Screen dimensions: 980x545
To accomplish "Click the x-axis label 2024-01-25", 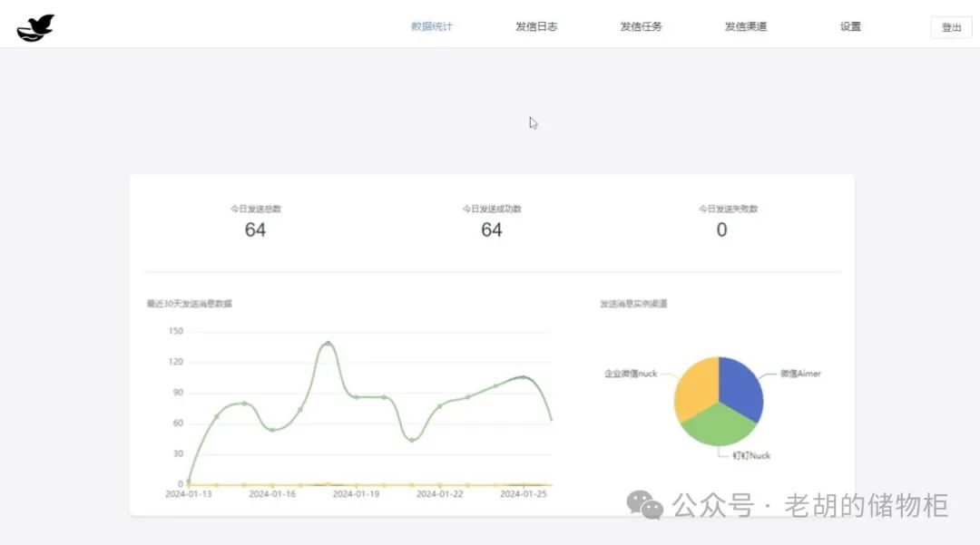I will tap(524, 494).
